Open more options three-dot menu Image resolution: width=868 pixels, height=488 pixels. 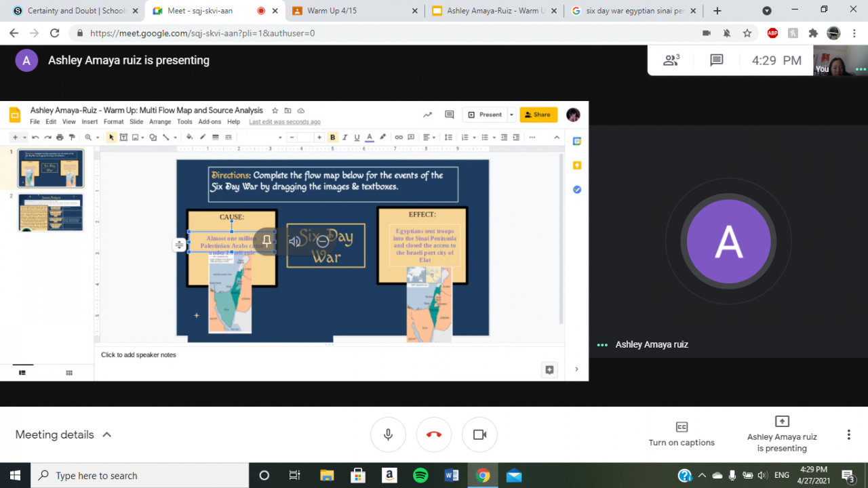(x=848, y=434)
